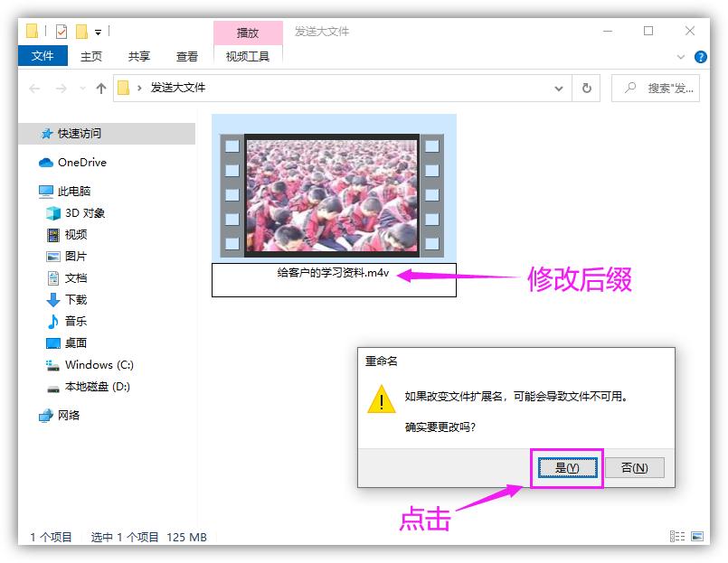Image resolution: width=728 pixels, height=563 pixels.
Task: Refresh the 发送大文件 folder view
Action: tap(586, 88)
